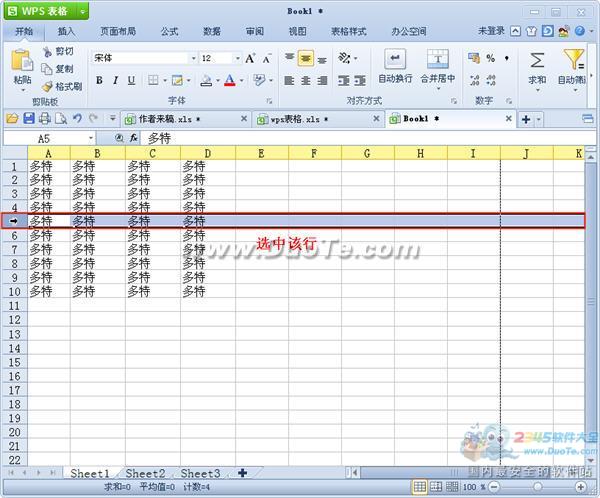Screen dimensions: 600x498
Task: Click the insert function fx icon
Action: 133,138
